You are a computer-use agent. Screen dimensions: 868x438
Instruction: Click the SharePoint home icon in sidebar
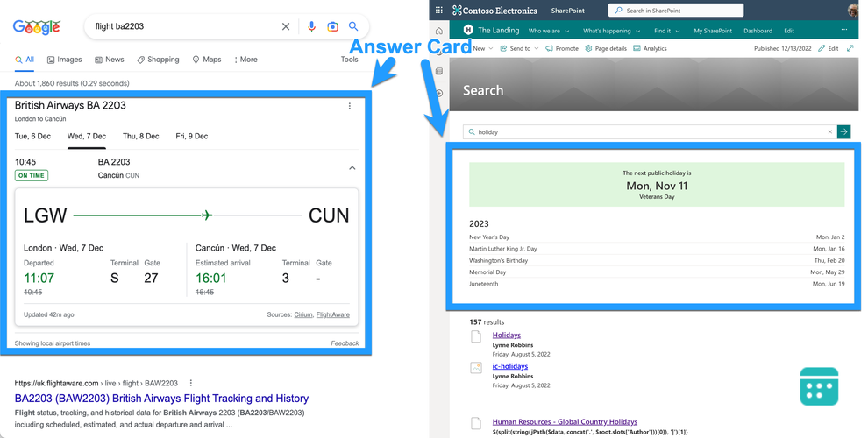tap(439, 31)
